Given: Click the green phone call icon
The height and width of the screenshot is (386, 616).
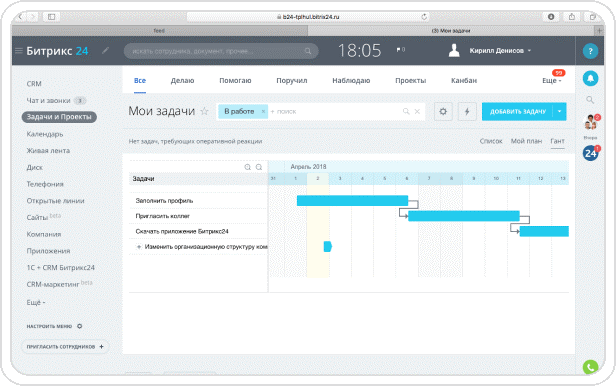Looking at the screenshot, I should 590,367.
